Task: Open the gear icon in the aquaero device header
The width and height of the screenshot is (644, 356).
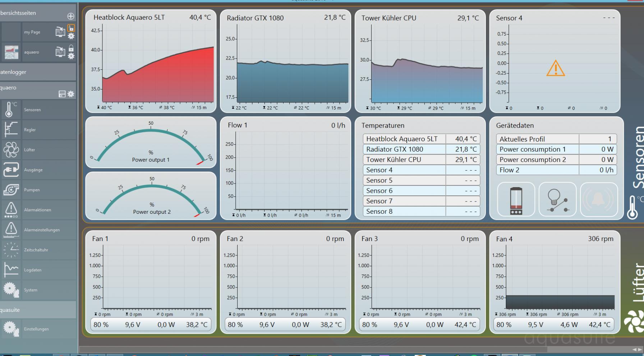Action: (x=71, y=94)
